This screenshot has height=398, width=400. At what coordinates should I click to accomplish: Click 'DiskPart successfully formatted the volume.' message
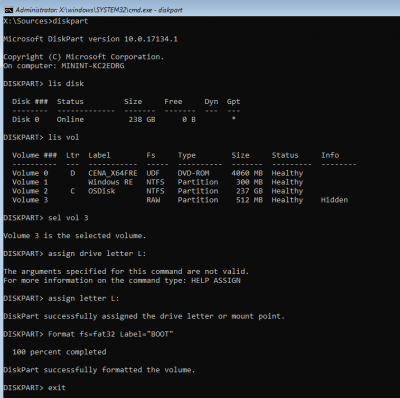pos(99,370)
